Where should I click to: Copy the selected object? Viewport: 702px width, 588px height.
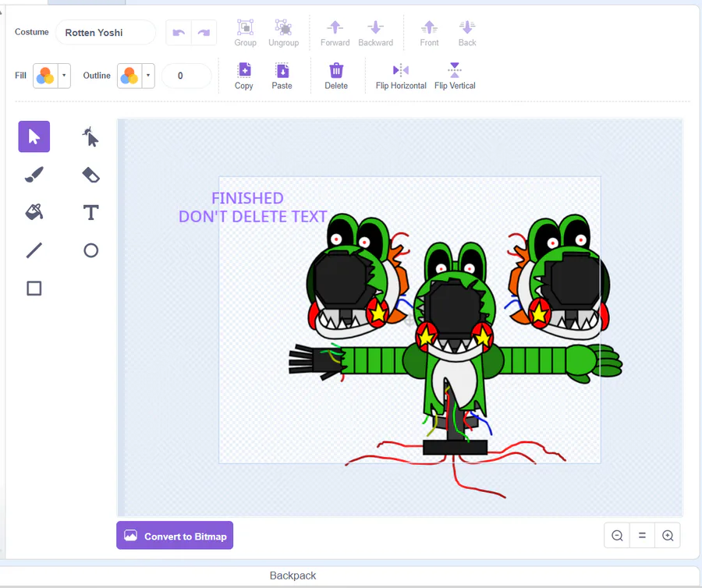[244, 76]
